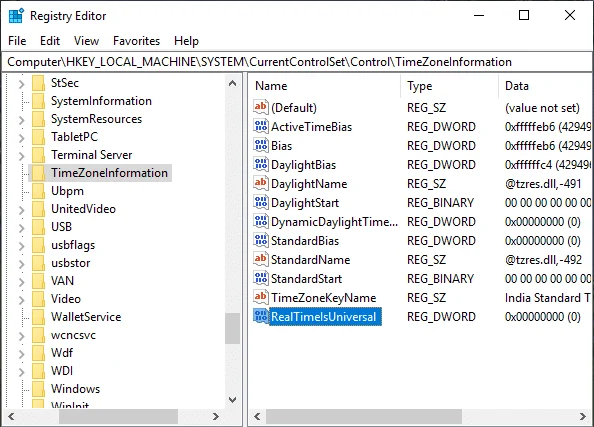Open the File menu
The image size is (594, 427).
(17, 41)
